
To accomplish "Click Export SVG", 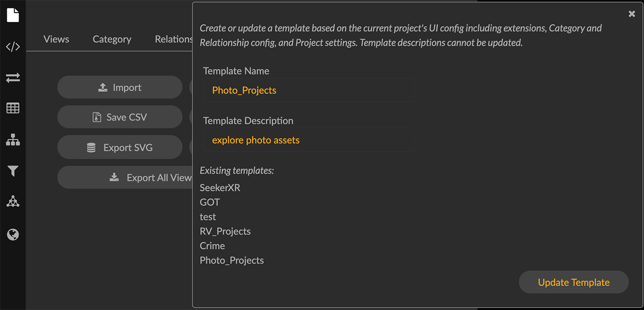I will 120,147.
